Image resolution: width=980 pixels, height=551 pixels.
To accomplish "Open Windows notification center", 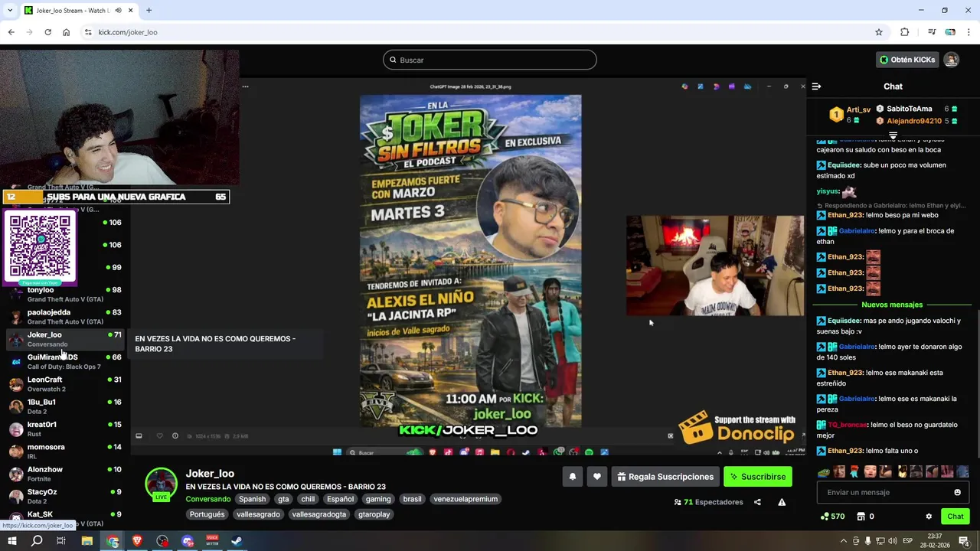I will (x=966, y=541).
